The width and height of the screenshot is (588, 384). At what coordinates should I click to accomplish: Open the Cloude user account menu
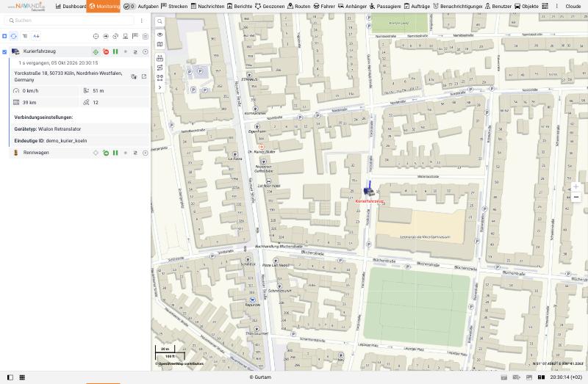[573, 7]
